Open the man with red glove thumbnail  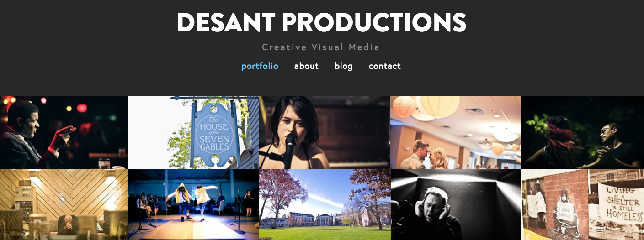click(x=64, y=132)
